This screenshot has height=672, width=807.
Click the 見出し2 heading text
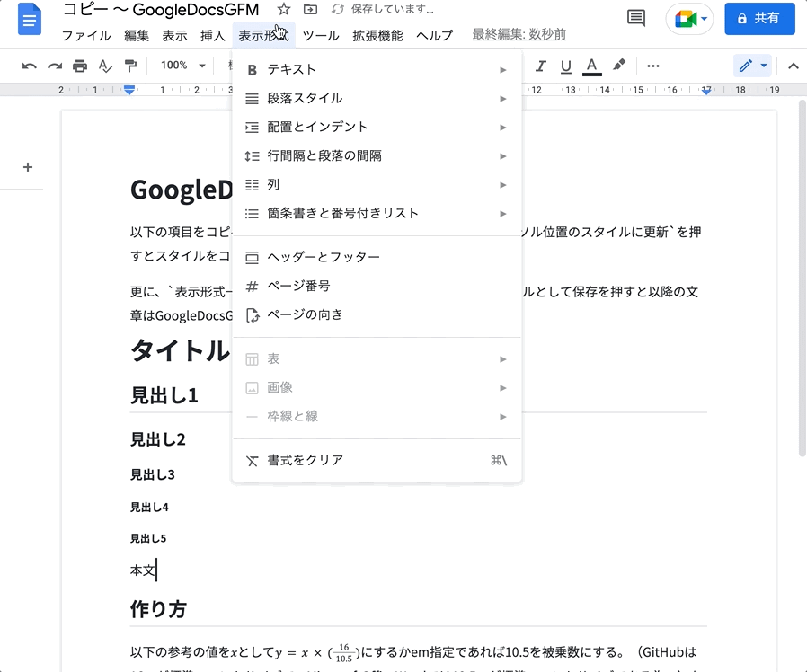coord(157,439)
